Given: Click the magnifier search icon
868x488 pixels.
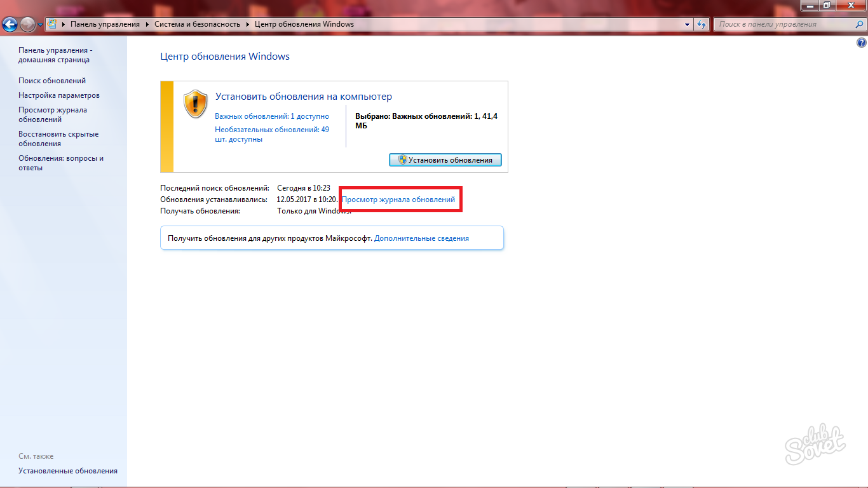Looking at the screenshot, I should tap(858, 24).
